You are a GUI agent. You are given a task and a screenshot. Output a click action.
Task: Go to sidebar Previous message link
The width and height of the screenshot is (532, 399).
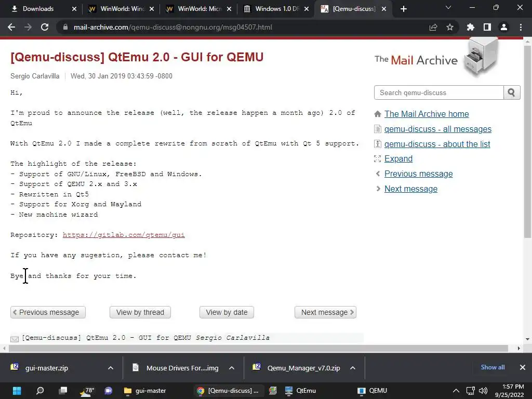coord(418,174)
